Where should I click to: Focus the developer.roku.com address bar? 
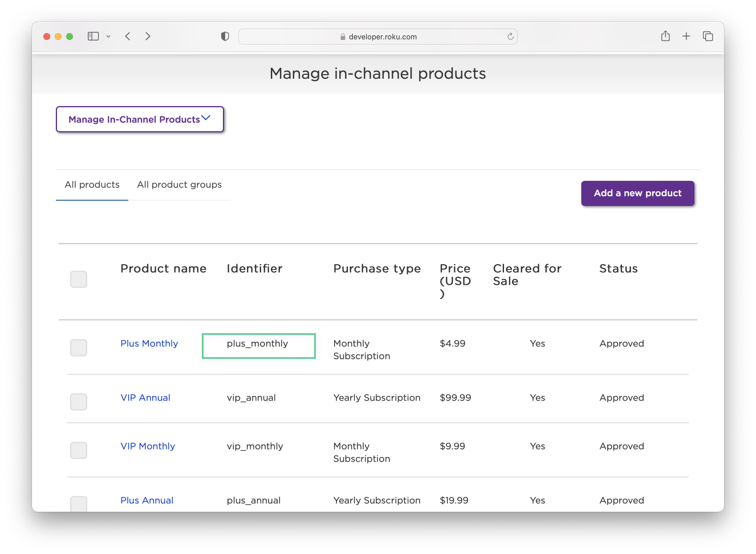[377, 37]
